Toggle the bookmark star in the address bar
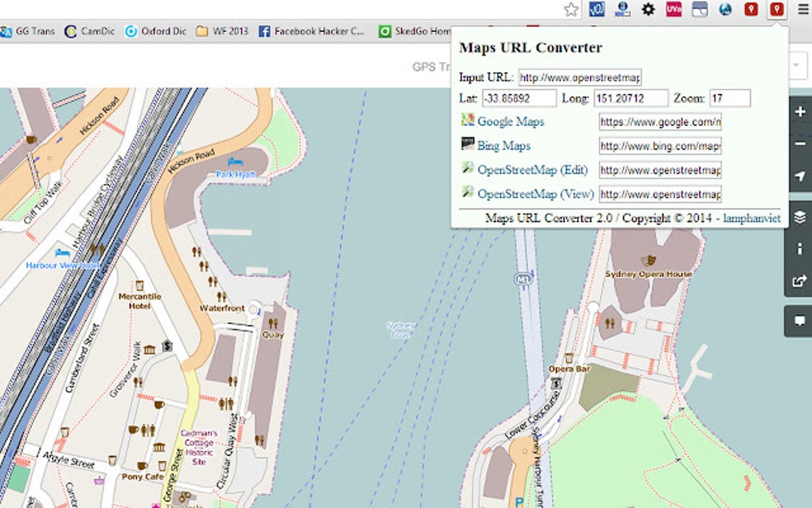This screenshot has width=812, height=508. [x=571, y=10]
